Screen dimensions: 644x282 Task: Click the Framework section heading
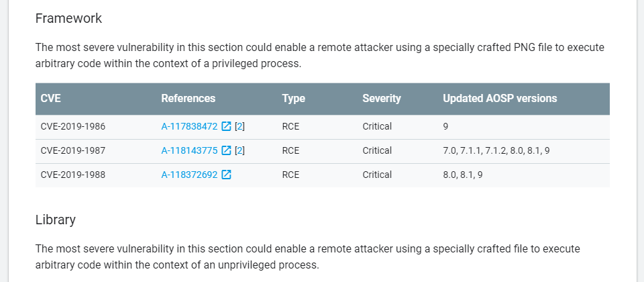(68, 19)
